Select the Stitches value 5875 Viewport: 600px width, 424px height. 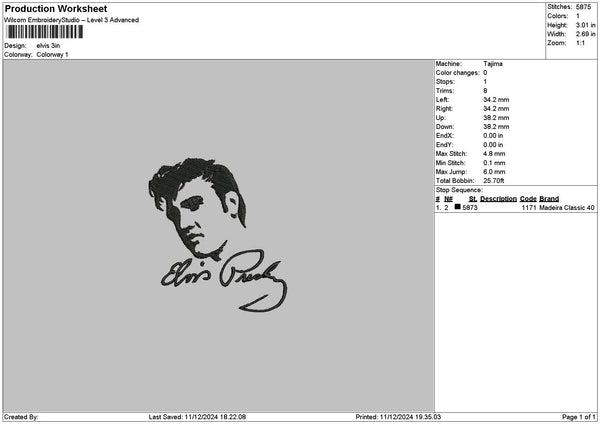[583, 7]
